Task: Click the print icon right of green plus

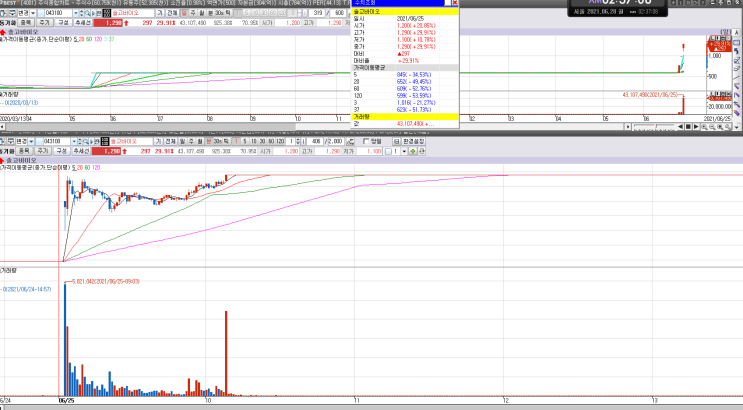Action: 422,151
